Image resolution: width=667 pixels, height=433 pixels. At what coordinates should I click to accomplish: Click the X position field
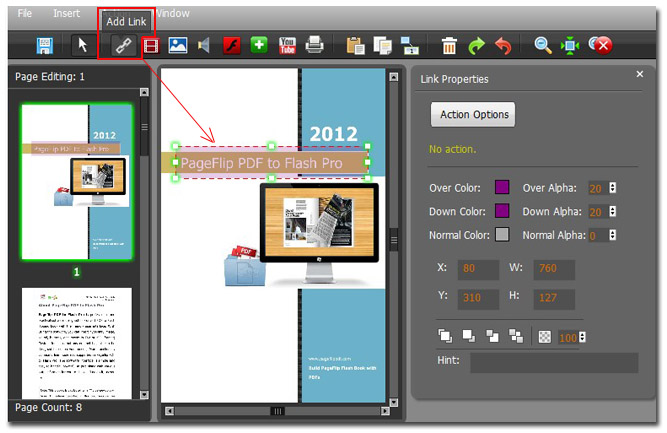478,269
